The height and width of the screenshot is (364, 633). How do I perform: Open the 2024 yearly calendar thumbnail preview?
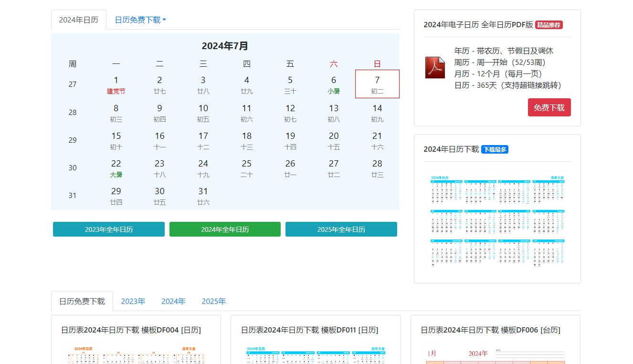tap(497, 220)
